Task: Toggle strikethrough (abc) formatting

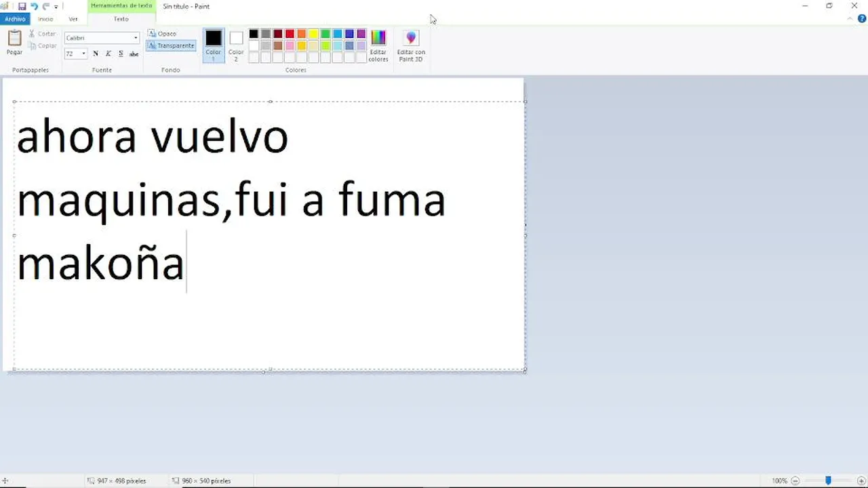Action: [x=134, y=54]
